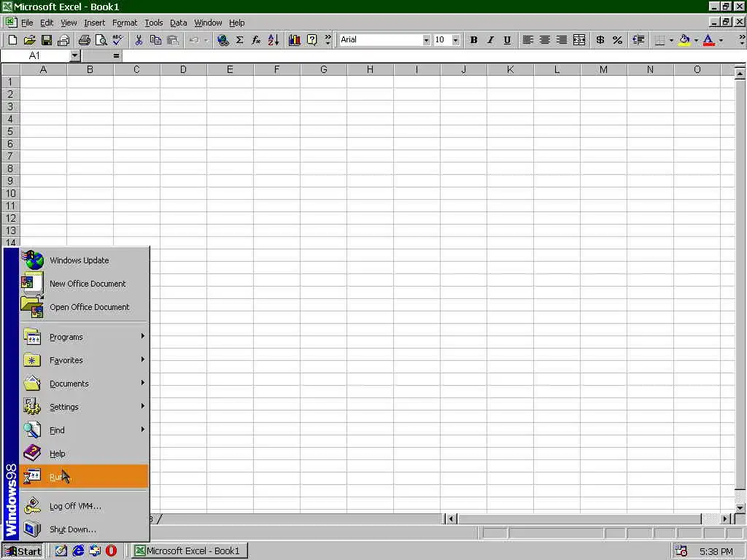Open Help from the Start menu
The image size is (747, 560).
tap(85, 454)
